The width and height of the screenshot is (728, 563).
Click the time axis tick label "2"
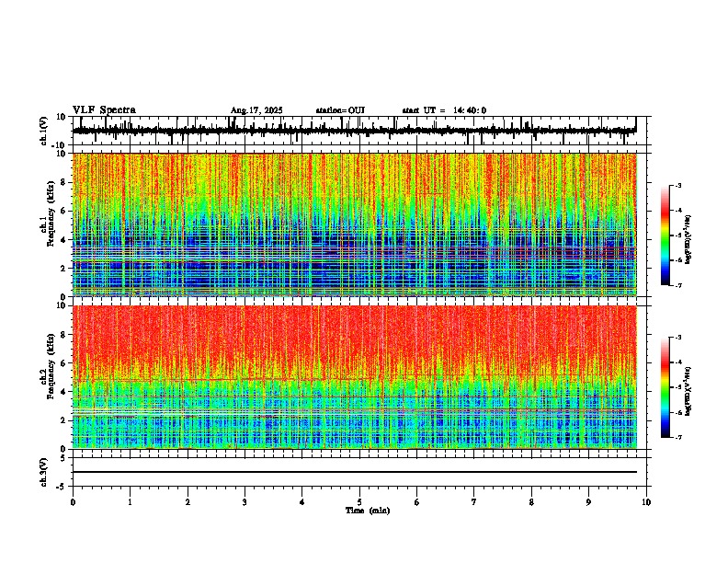coord(188,502)
